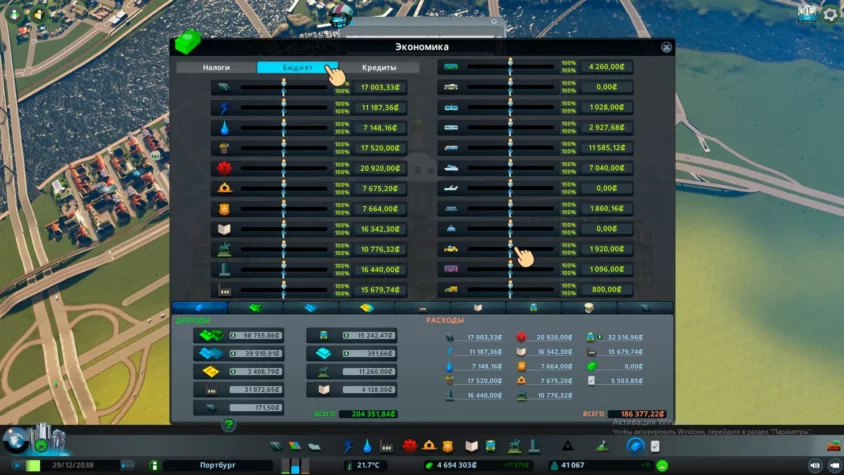Open the Chirper bird icon at top
This screenshot has height=475, width=844.
(x=340, y=15)
